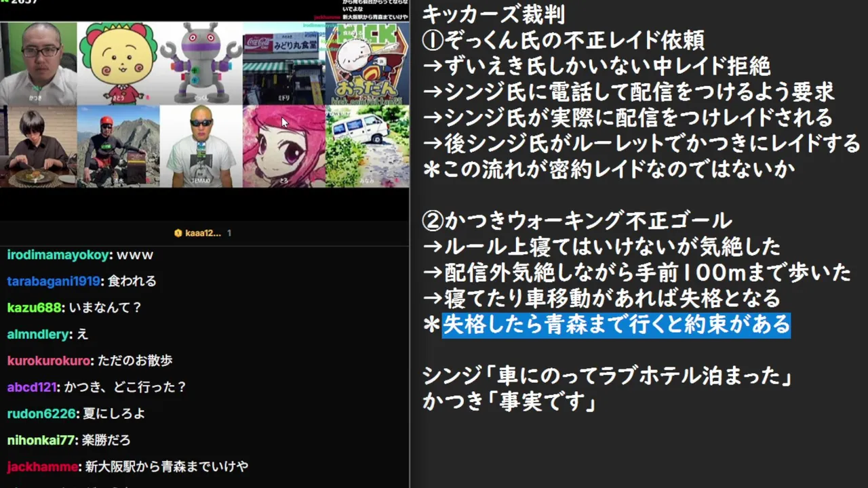The image size is (868, 488).
Task: Click the line →後シンジ氏がルーレットでかつきにレイドする
Action: pos(642,143)
